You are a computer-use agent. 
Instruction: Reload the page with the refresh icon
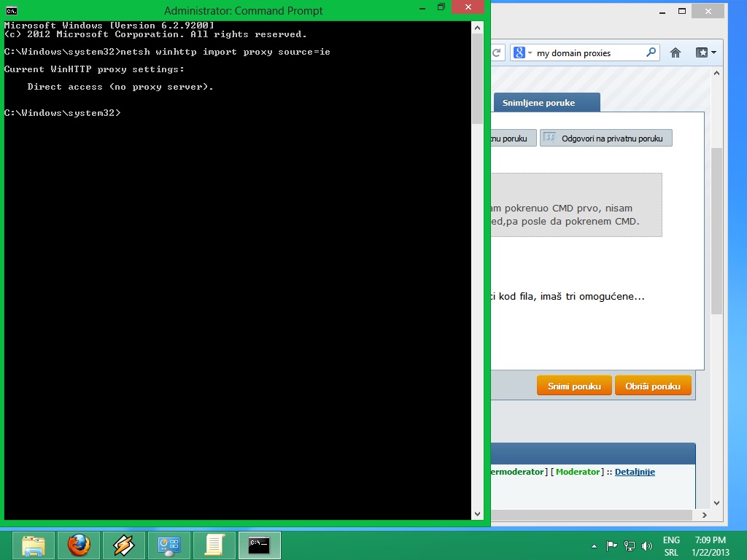pyautogui.click(x=498, y=52)
